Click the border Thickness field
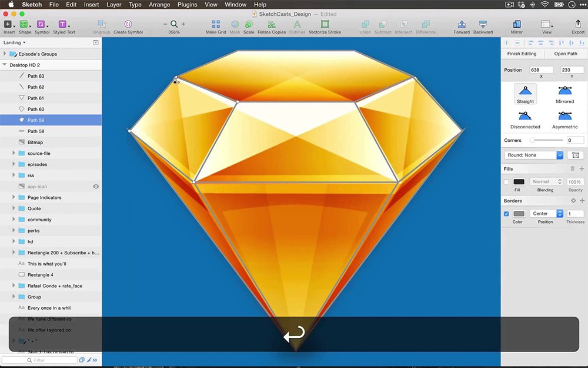Screen dimensions: 588x368 (x=575, y=214)
